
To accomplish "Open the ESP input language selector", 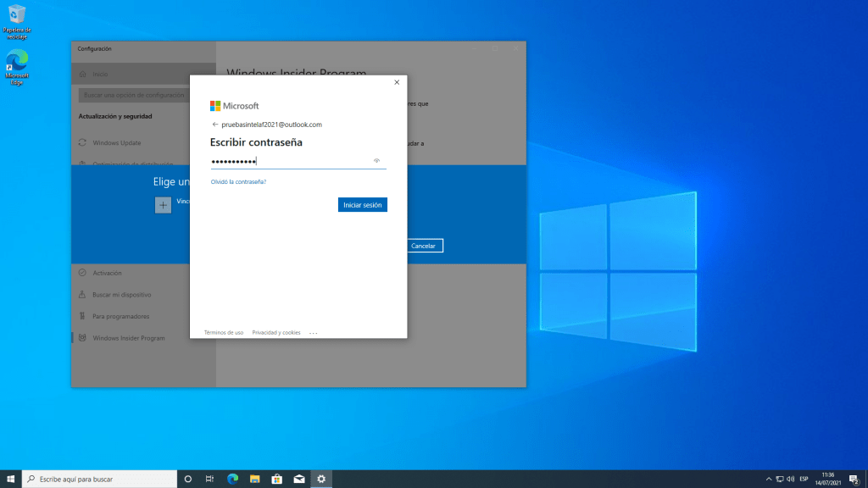I will (x=804, y=479).
